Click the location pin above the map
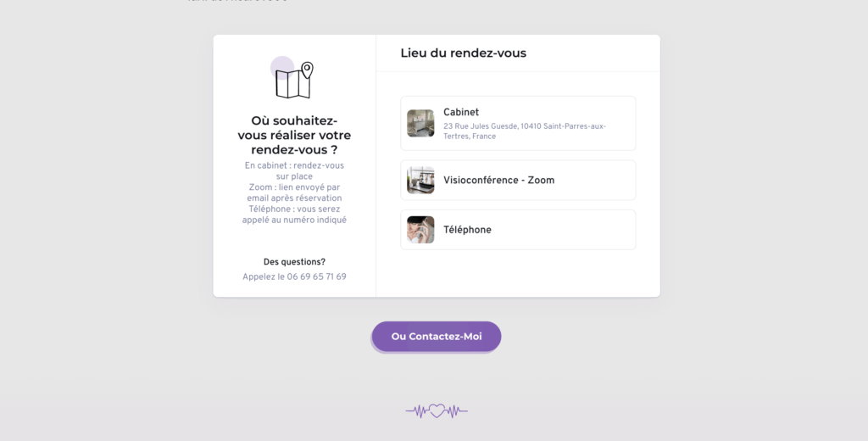Viewport: 868px width, 441px height. coord(307,70)
